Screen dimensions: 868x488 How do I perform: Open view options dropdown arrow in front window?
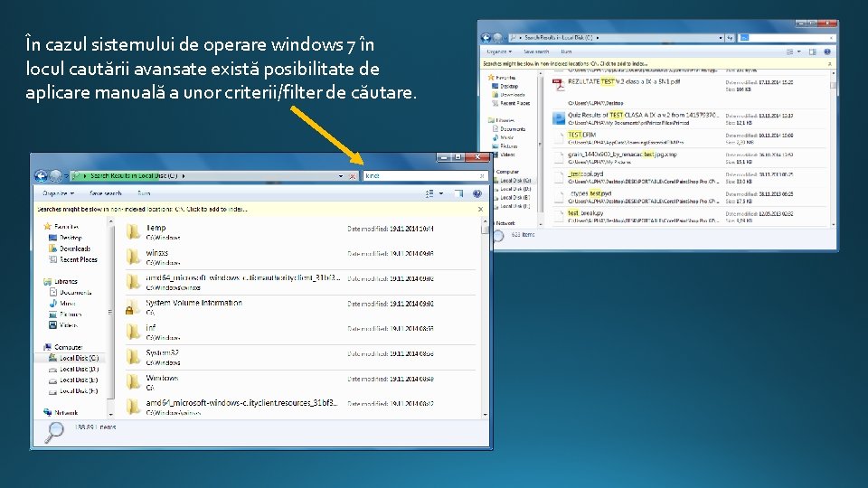[x=441, y=193]
